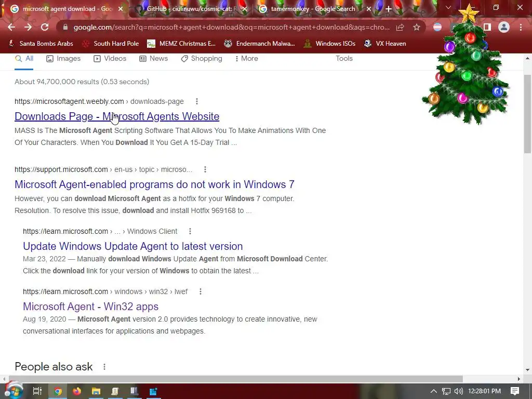Open the clock showing 12:28:01 PM
This screenshot has width=532, height=399.
[x=485, y=391]
